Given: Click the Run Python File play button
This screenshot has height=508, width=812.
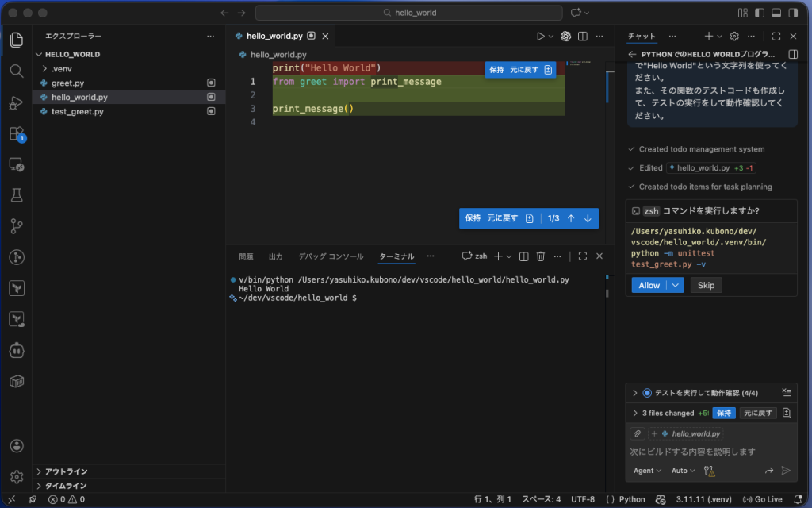Looking at the screenshot, I should pos(540,36).
